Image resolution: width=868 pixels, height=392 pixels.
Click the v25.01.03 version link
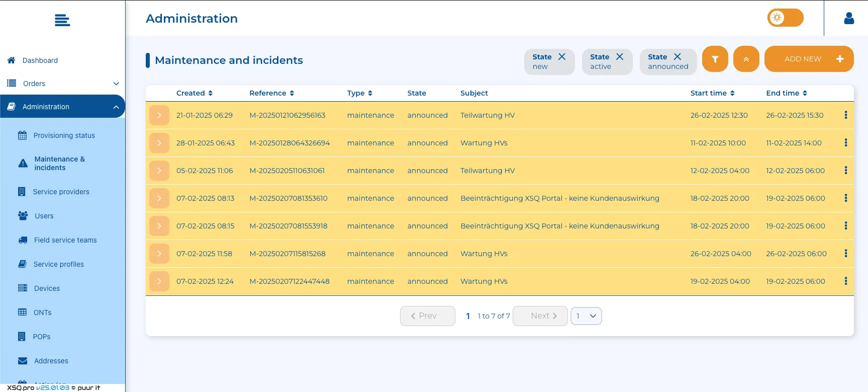pyautogui.click(x=53, y=387)
